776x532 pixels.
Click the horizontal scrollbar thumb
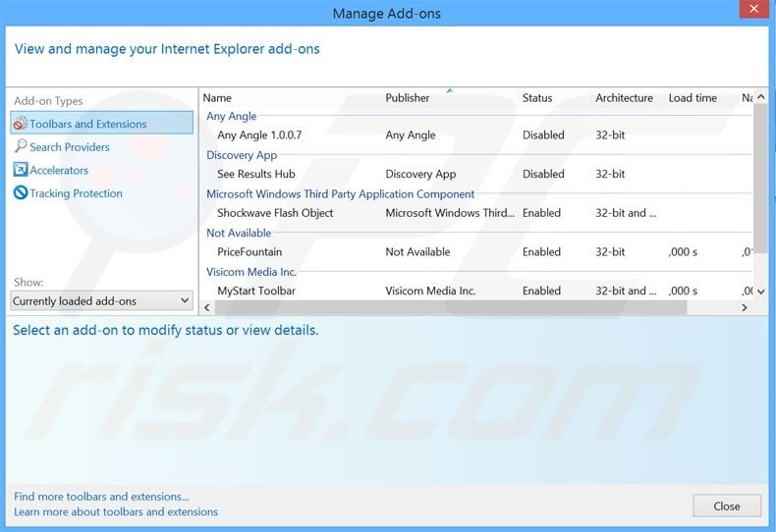pos(451,307)
